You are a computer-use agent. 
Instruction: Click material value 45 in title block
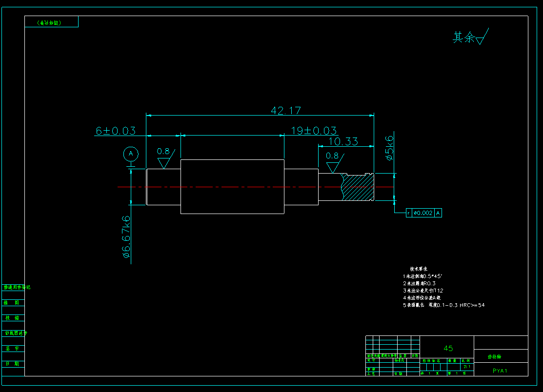click(x=448, y=349)
